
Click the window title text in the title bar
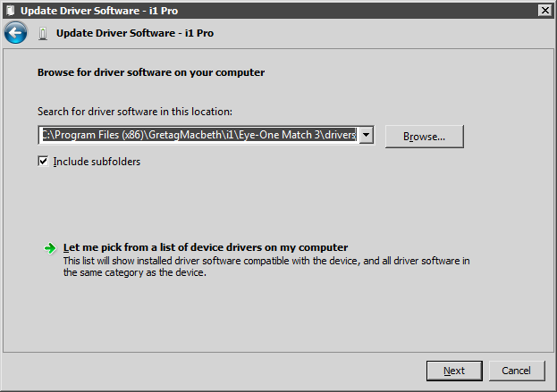point(99,11)
